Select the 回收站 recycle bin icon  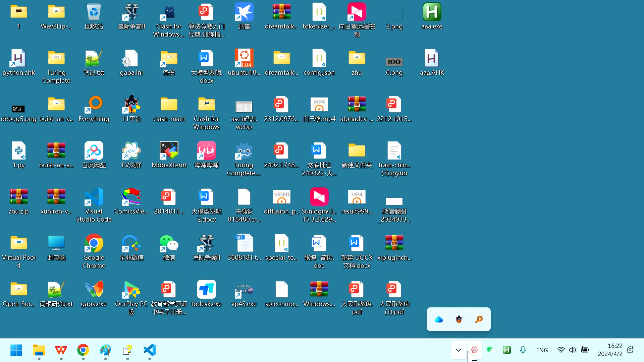[94, 13]
